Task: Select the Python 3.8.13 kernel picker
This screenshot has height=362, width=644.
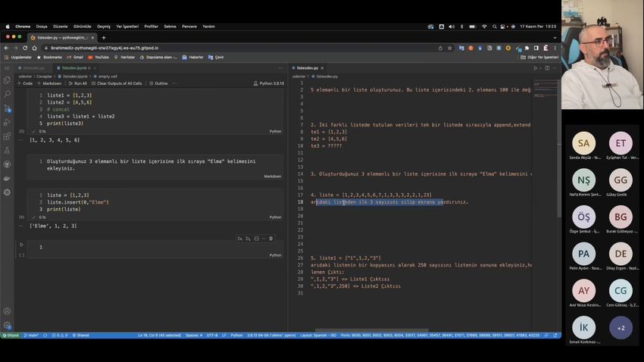Action: coord(269,83)
